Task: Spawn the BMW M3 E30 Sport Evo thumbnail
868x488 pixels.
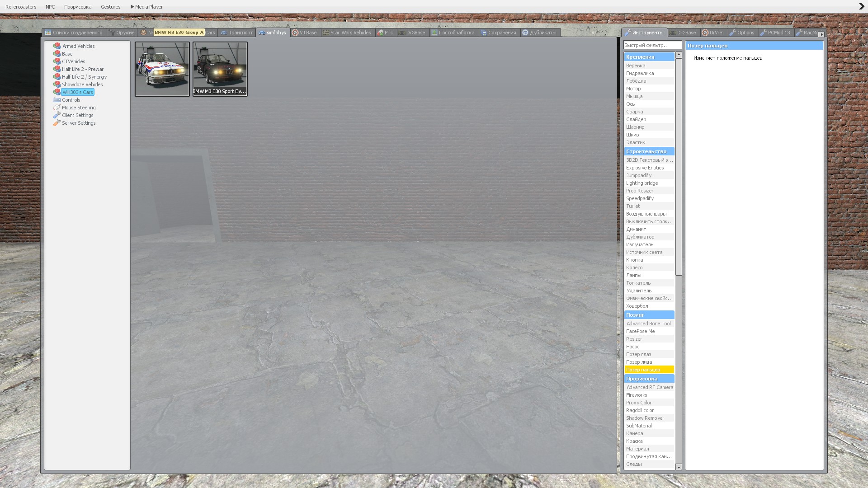Action: (x=220, y=69)
